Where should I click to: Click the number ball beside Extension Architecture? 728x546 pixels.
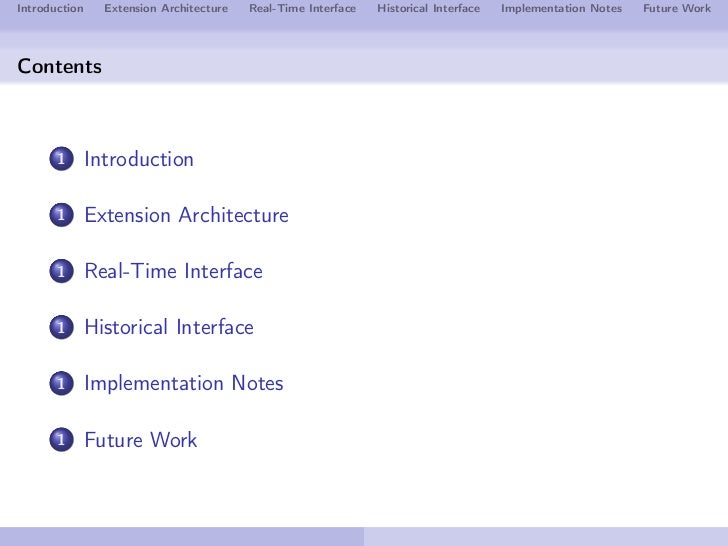61,215
